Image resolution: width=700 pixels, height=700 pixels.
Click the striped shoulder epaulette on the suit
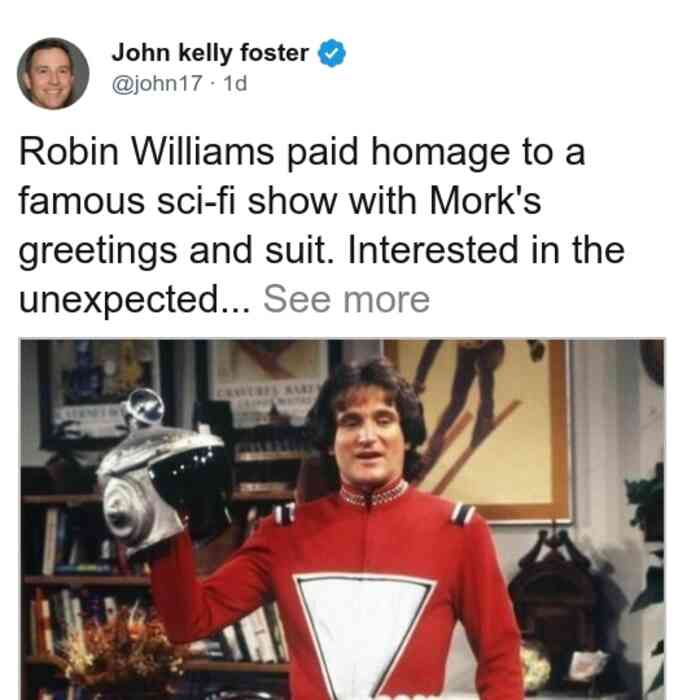pos(462,514)
